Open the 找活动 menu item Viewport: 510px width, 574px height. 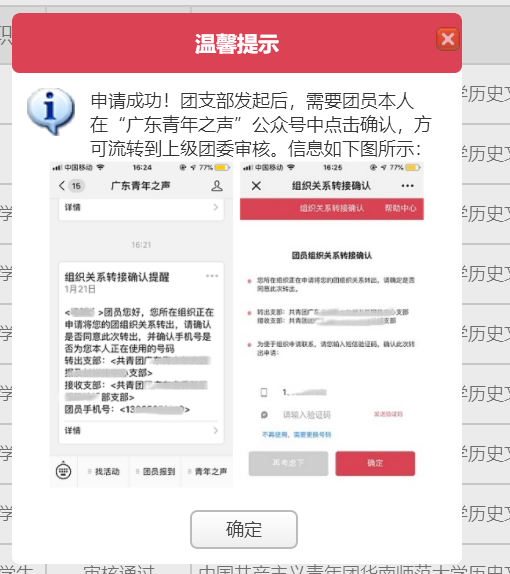click(104, 472)
